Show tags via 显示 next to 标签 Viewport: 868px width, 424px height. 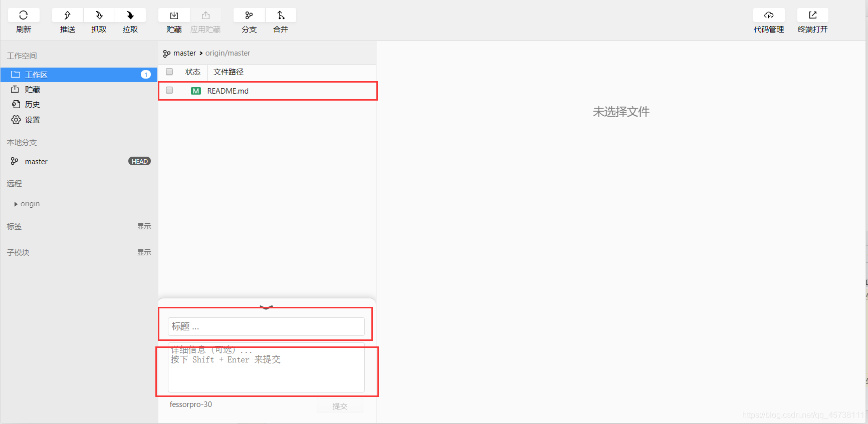[x=144, y=226]
